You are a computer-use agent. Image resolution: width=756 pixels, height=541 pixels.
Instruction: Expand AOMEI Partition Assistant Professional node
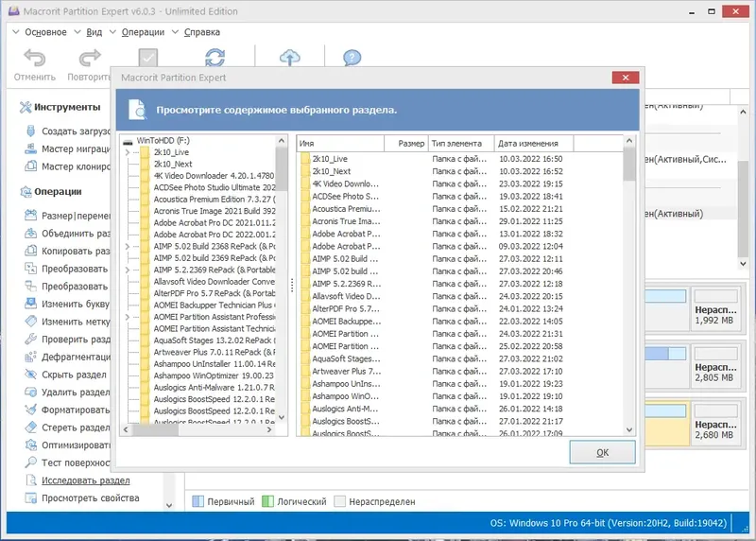pos(128,317)
